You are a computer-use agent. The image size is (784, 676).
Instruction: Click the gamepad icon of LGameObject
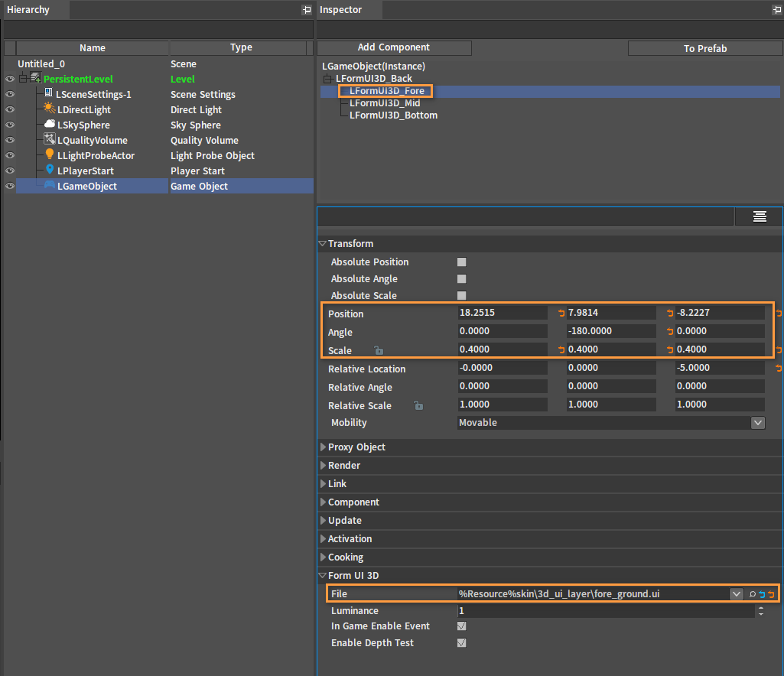pyautogui.click(x=50, y=186)
